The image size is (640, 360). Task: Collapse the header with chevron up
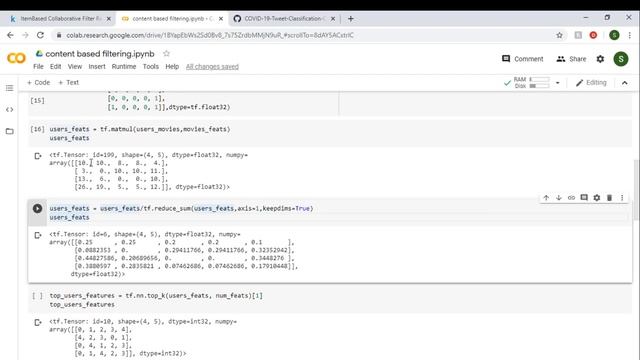point(624,83)
